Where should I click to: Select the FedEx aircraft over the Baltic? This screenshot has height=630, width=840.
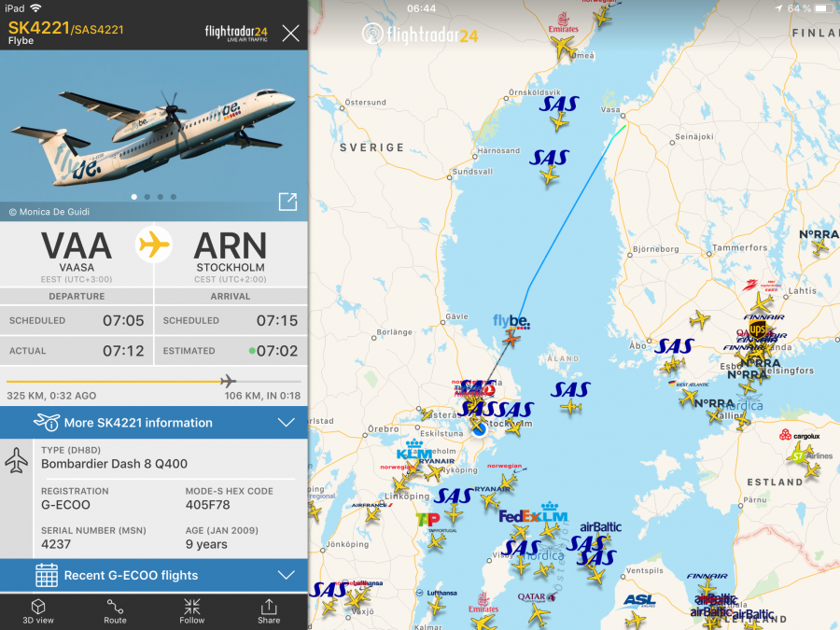pyautogui.click(x=519, y=530)
